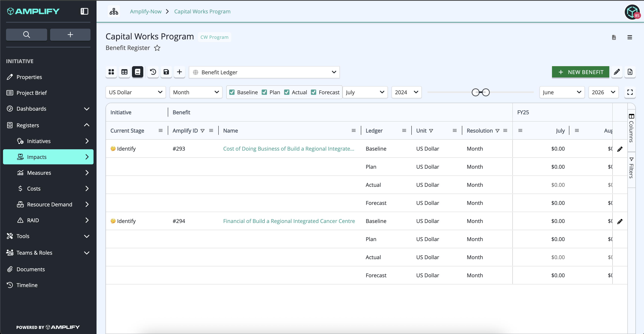Screen dimensions: 644x334
Task: Toggle the Forecast checkbox
Action: point(314,92)
